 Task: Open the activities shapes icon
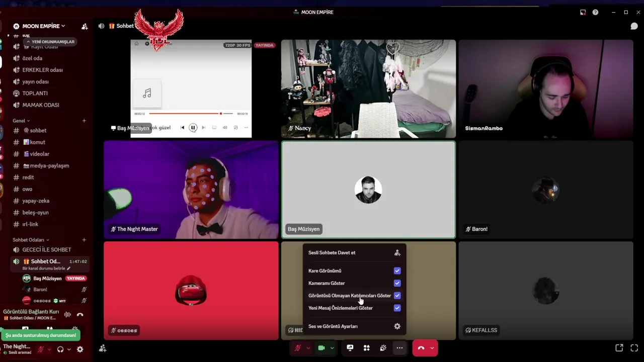(x=367, y=348)
